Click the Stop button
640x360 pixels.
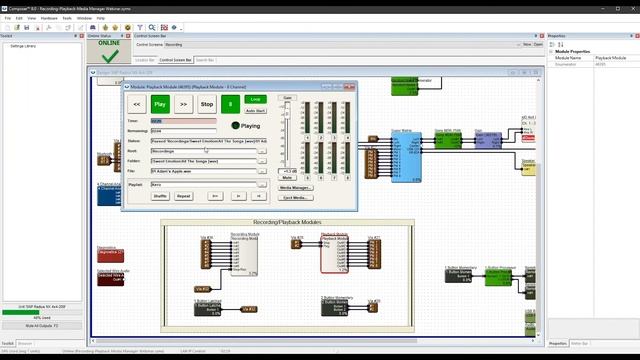pos(207,104)
